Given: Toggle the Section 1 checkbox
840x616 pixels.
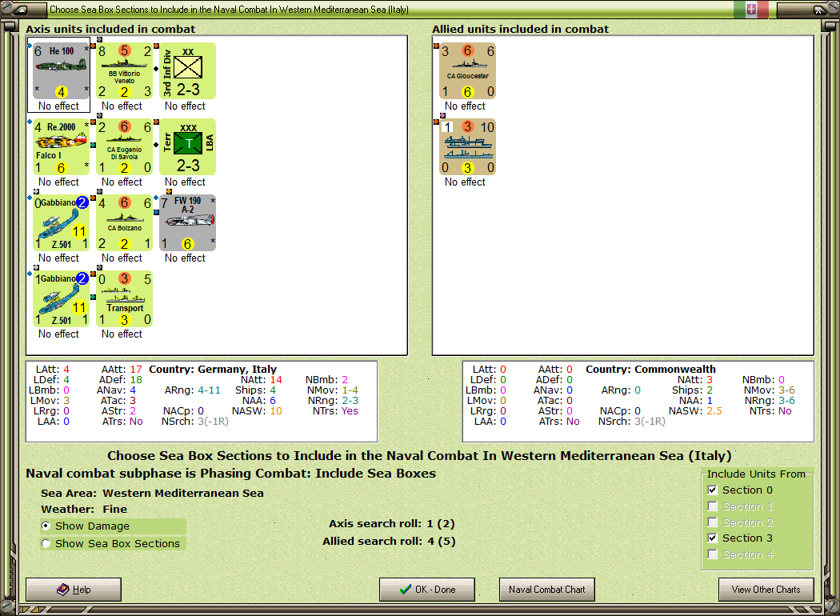Looking at the screenshot, I should click(713, 506).
